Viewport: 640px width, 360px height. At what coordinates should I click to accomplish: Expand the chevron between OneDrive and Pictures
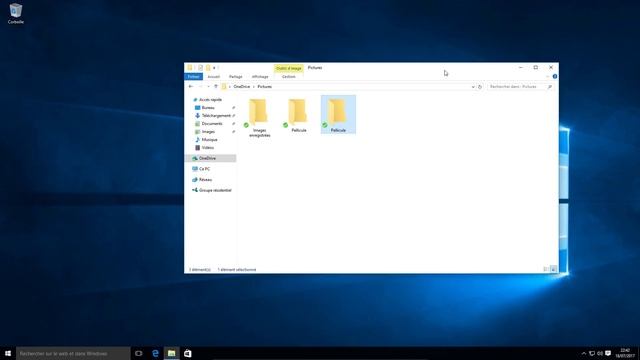coord(253,87)
